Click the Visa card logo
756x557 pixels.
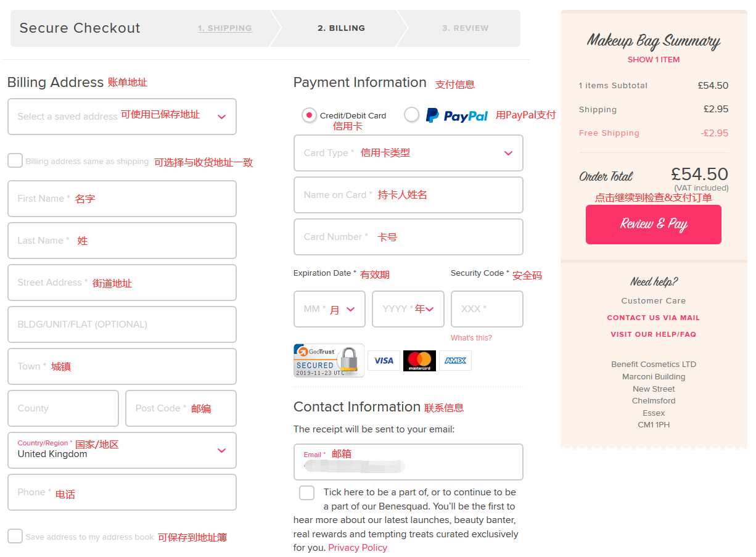click(x=384, y=361)
